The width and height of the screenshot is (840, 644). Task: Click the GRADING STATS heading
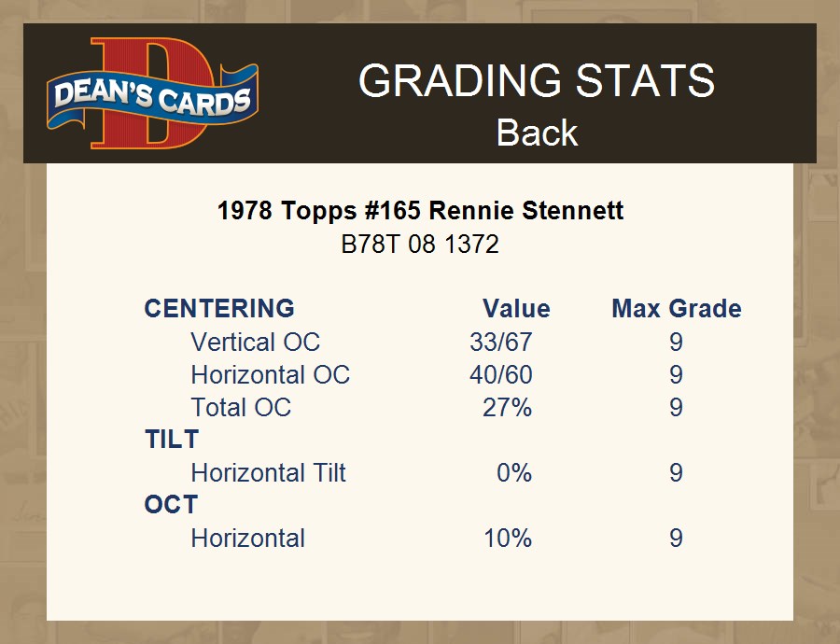tap(537, 81)
